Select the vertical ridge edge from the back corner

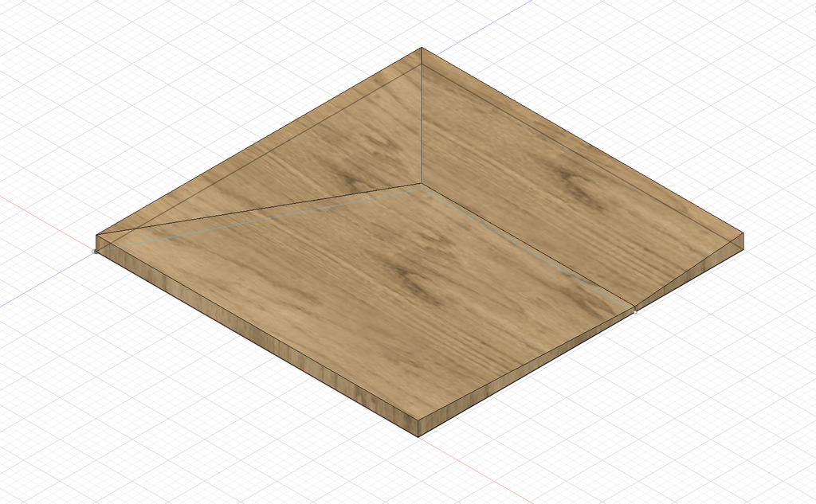tap(421, 116)
